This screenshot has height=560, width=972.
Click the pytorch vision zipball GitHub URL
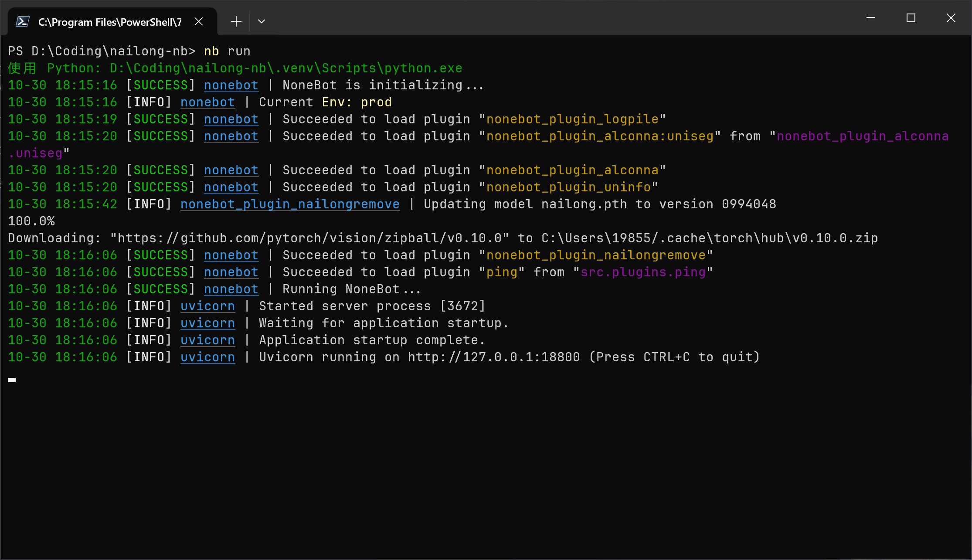tap(309, 238)
